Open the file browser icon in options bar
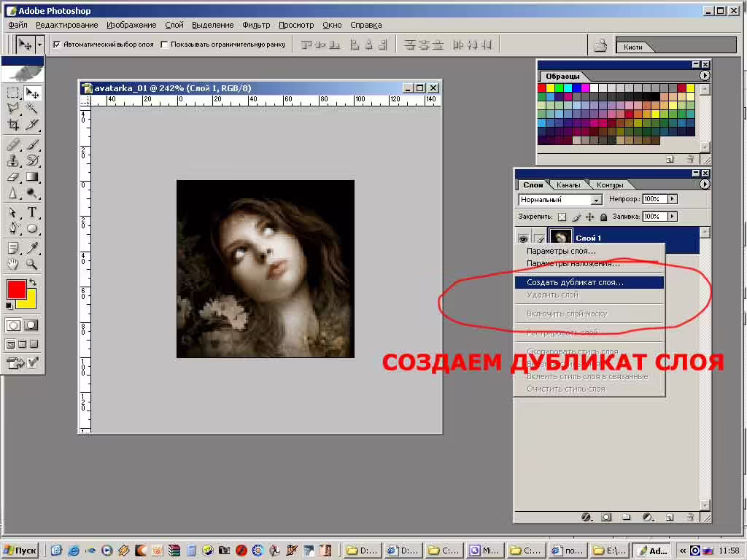747x560 pixels. [x=600, y=44]
